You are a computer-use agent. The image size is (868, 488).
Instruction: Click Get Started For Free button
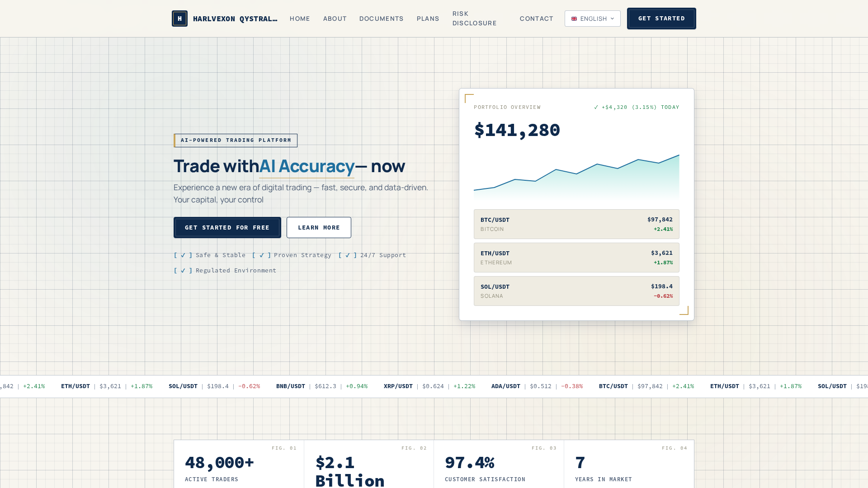[227, 228]
